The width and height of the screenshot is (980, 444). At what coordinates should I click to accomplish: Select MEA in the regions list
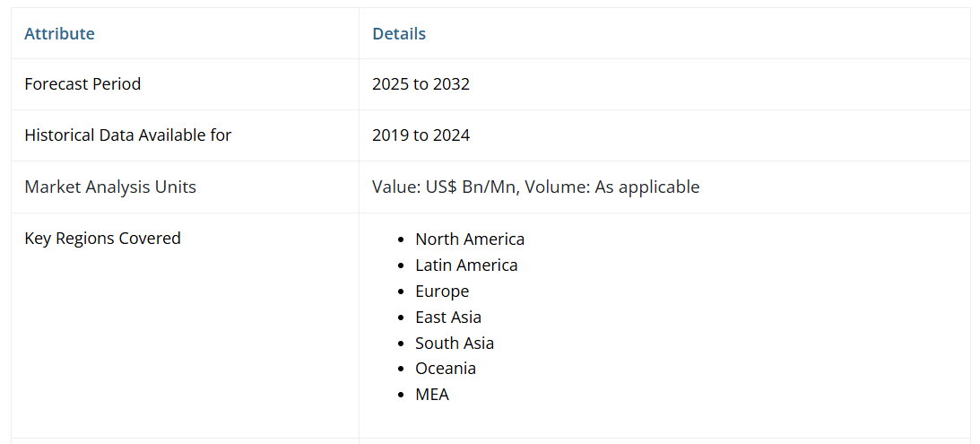click(432, 395)
